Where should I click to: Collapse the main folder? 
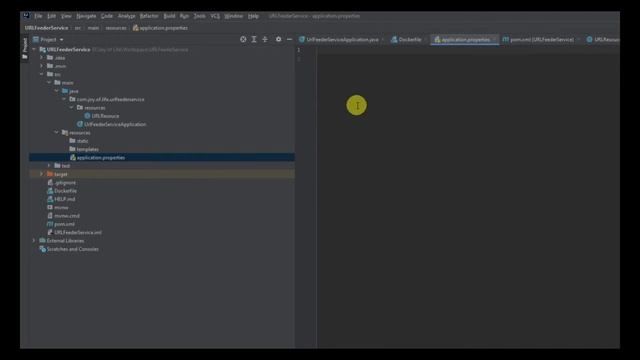49,82
